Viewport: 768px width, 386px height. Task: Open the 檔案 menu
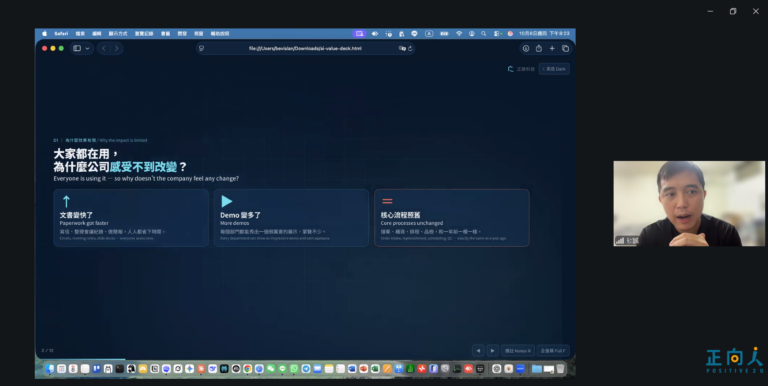click(80, 33)
